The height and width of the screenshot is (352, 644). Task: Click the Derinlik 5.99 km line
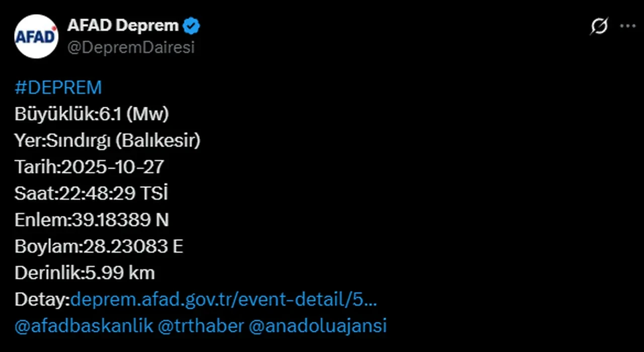(x=85, y=273)
